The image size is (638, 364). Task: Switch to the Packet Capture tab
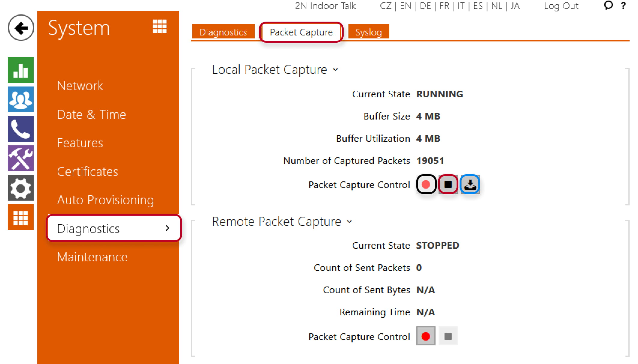point(301,32)
